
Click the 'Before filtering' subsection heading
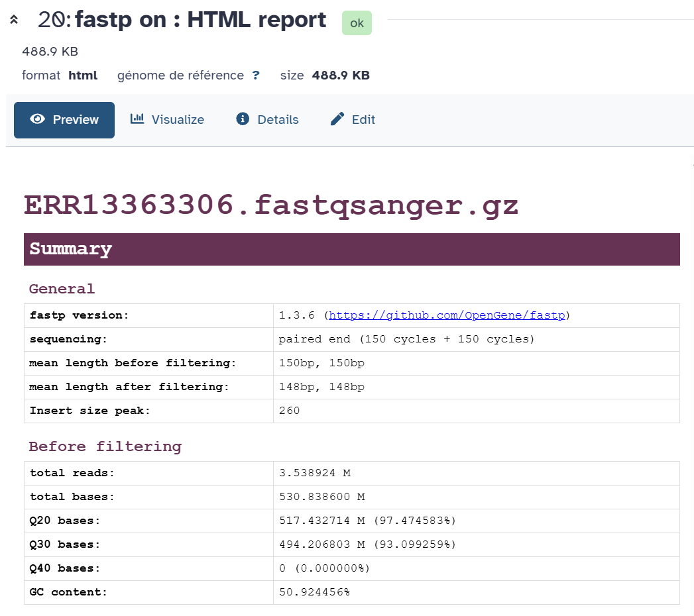[x=105, y=446]
